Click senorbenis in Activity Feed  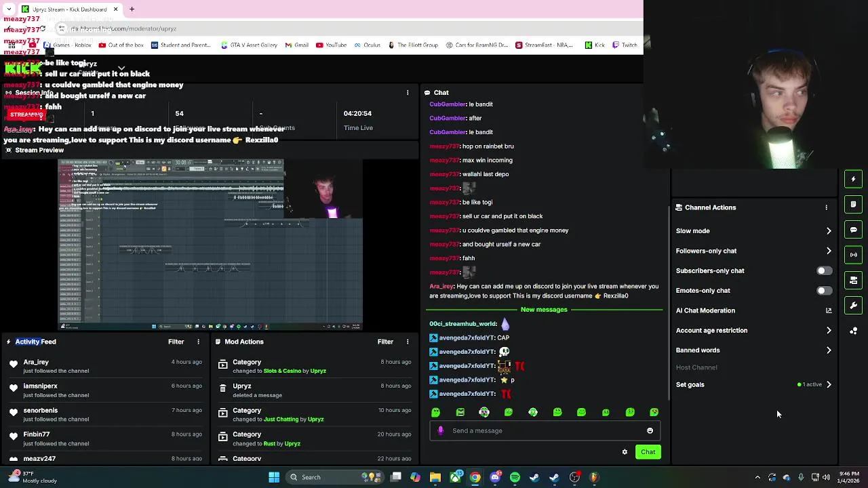tap(40, 411)
